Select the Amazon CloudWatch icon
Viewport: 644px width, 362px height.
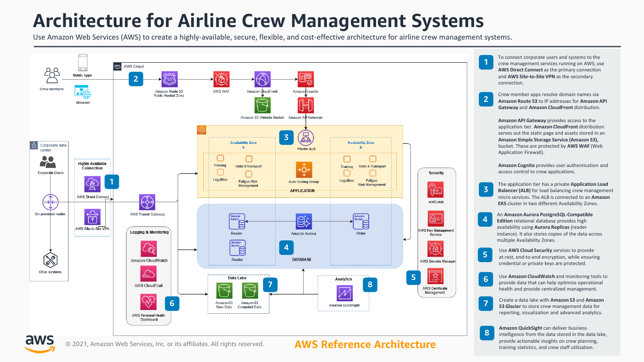tap(149, 249)
